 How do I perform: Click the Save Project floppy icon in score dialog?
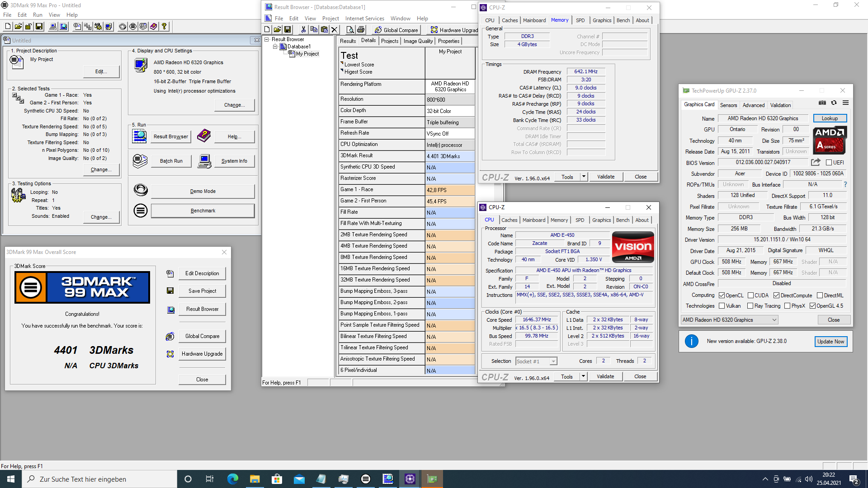(x=170, y=291)
